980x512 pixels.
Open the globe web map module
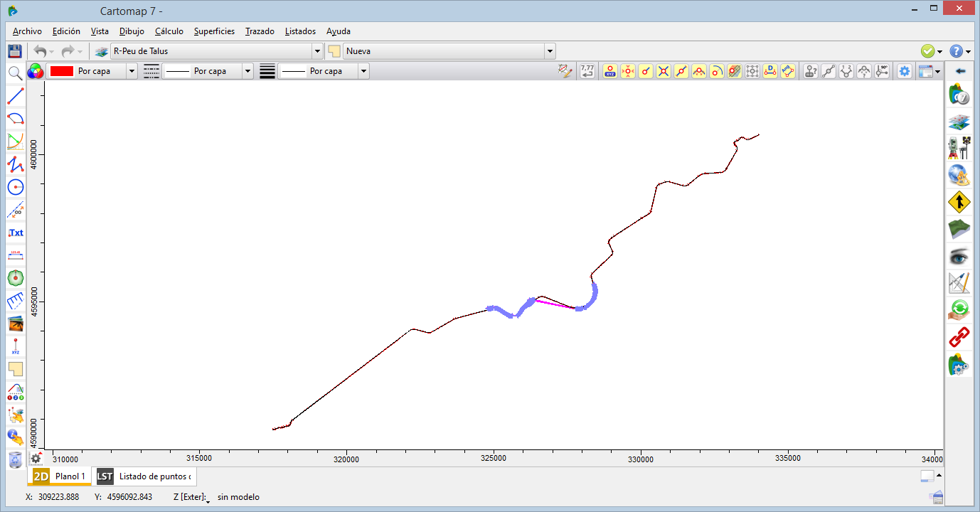click(960, 176)
